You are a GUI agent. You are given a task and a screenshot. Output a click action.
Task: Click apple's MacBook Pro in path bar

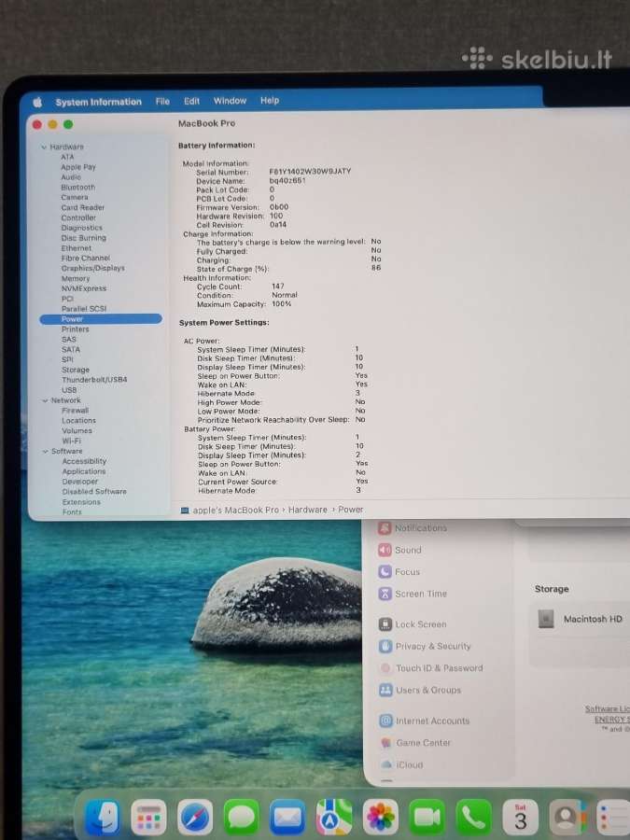point(236,510)
